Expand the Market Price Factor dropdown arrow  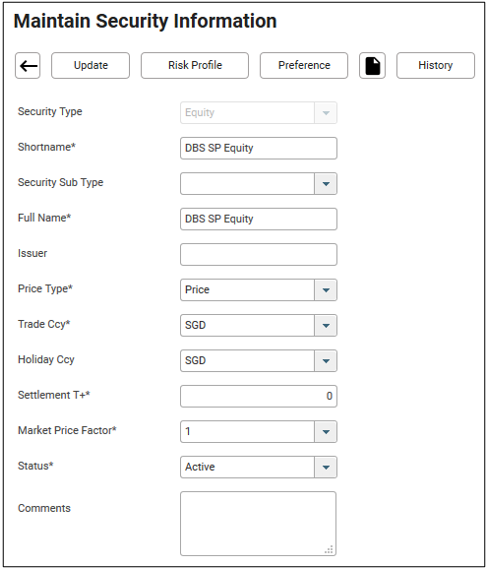click(326, 432)
